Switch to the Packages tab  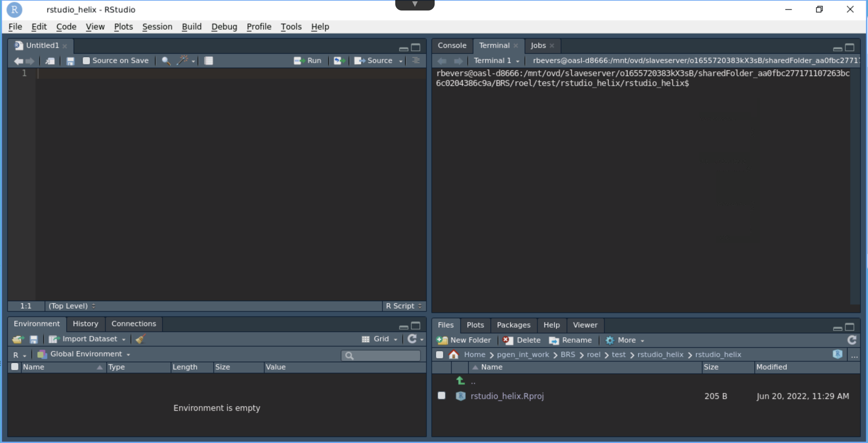513,325
